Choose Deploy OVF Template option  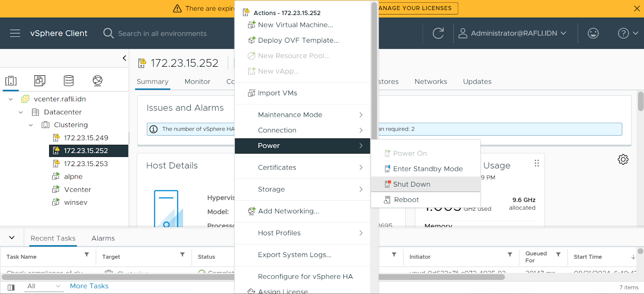(302, 40)
